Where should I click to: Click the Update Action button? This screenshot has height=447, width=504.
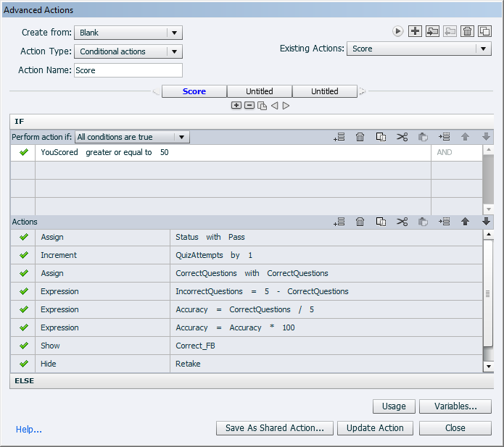click(375, 428)
